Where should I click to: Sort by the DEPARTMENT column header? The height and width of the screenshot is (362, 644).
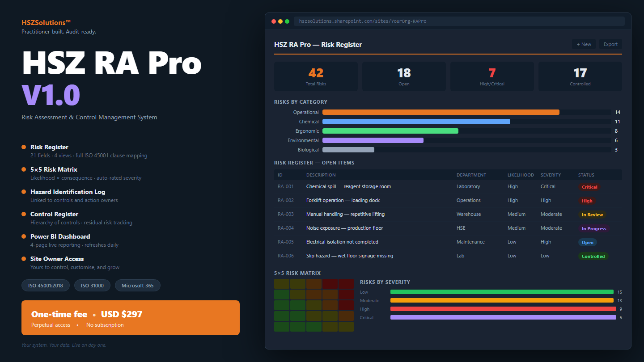coord(471,175)
